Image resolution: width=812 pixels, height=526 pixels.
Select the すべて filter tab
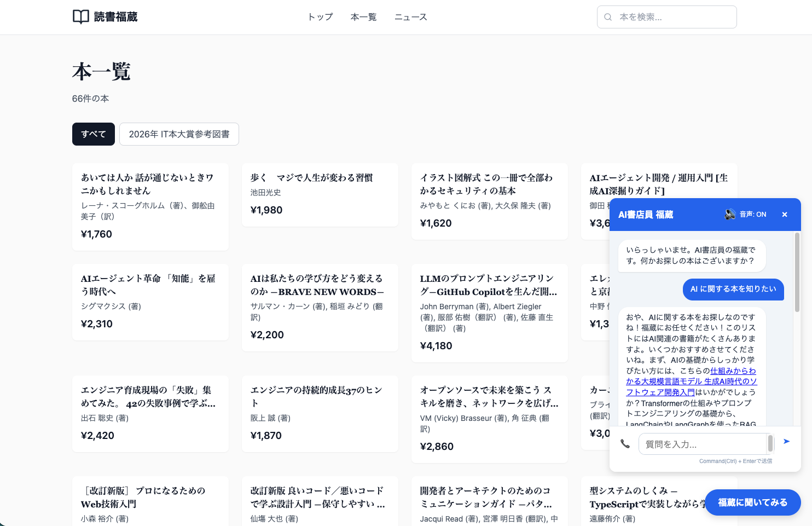click(94, 134)
